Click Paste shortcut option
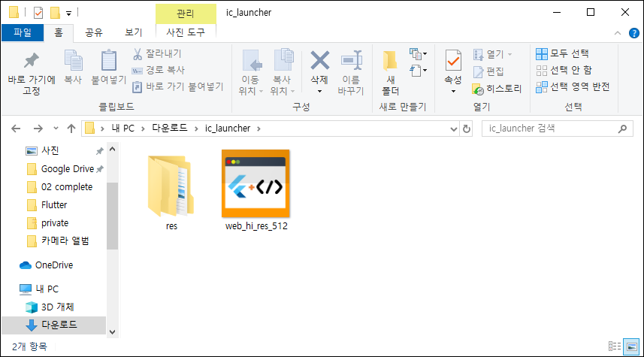The image size is (644, 357). point(177,86)
